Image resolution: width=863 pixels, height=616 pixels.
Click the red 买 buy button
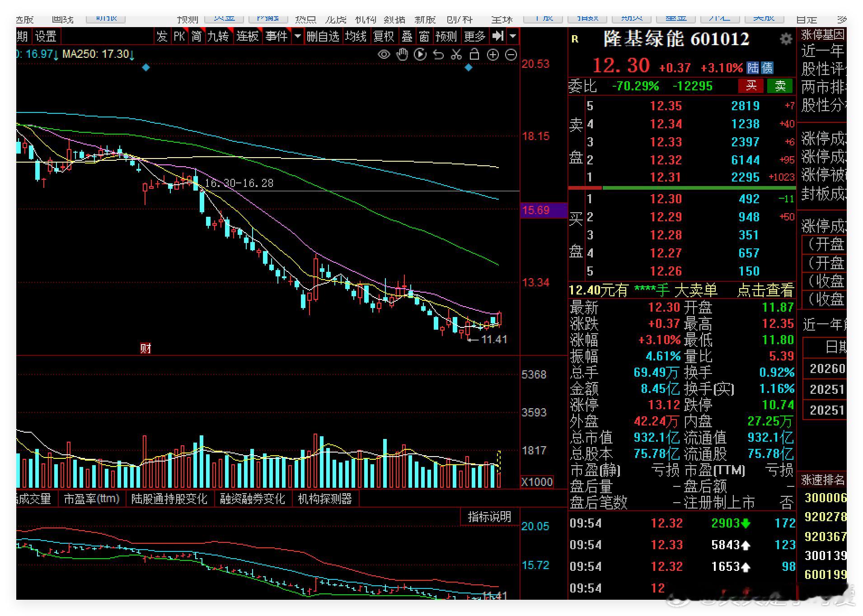(x=751, y=85)
